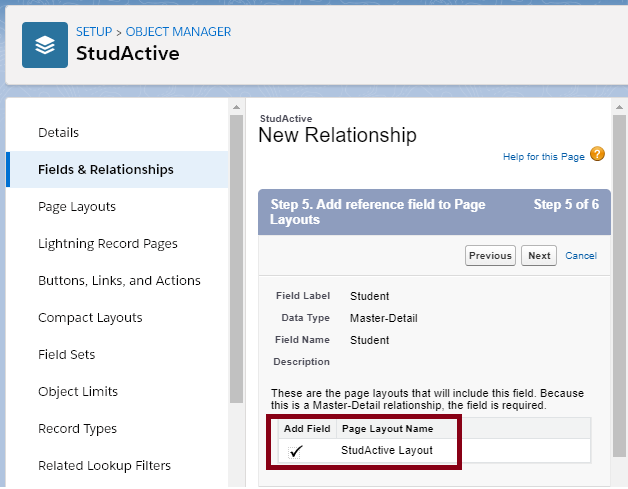Click the Field Label value Student
628x489 pixels.
point(369,296)
